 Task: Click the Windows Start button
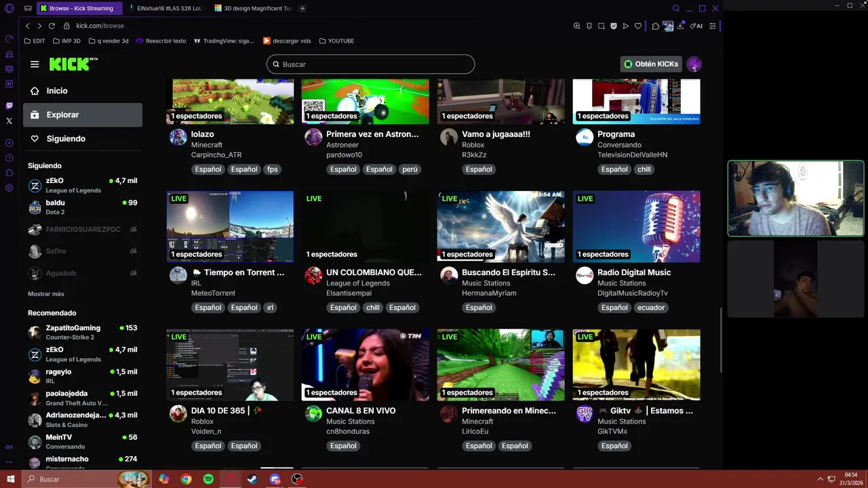[x=11, y=479]
